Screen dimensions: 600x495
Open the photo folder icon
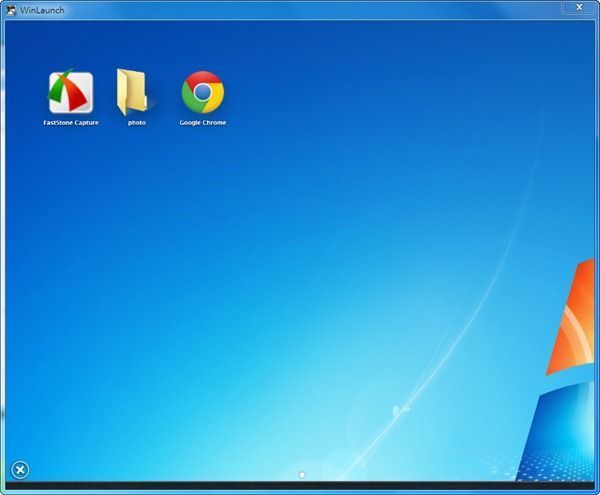(132, 92)
